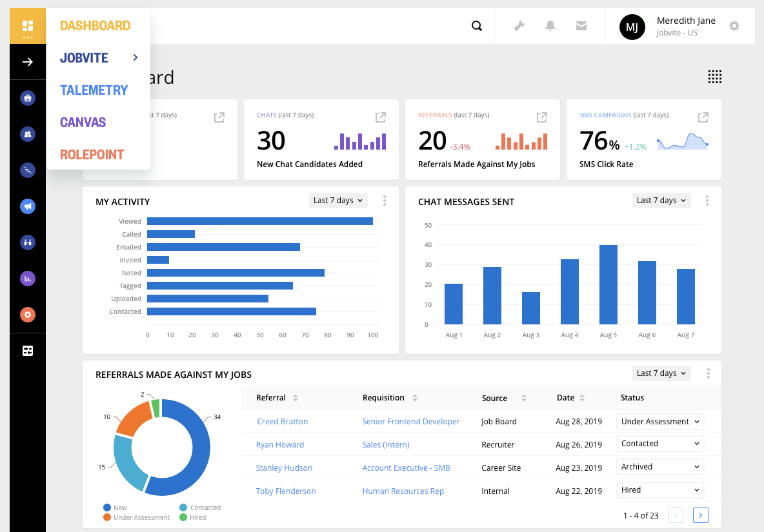Open the orange Settings gear in the sidebar
The height and width of the screenshot is (532, 764).
(27, 314)
